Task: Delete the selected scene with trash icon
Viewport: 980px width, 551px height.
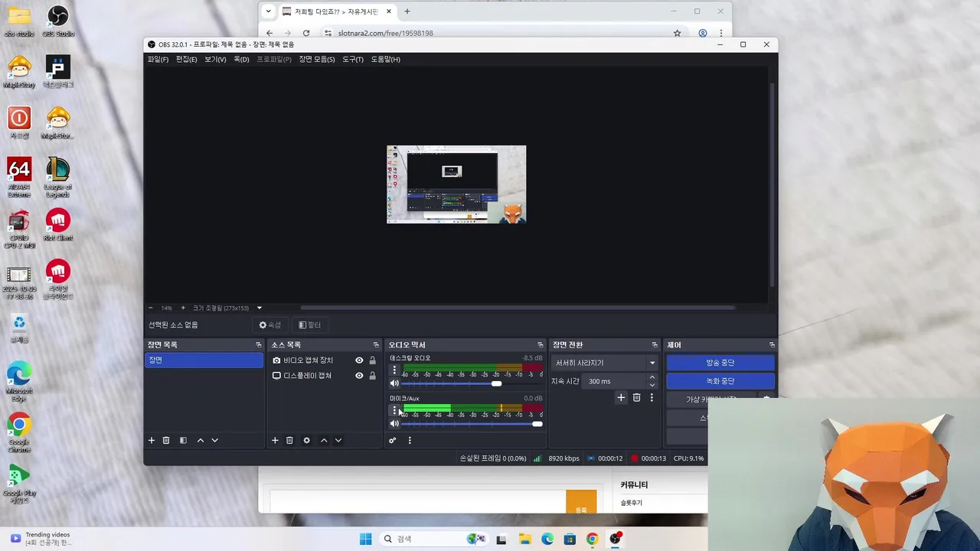Action: [x=166, y=440]
